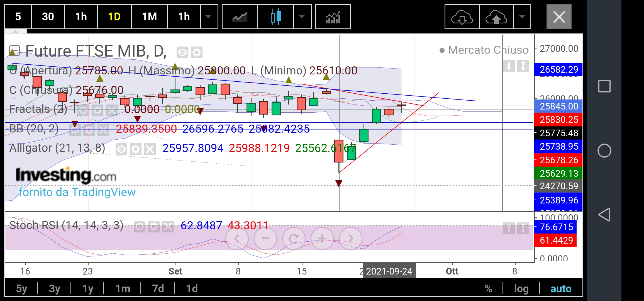Select the 5 minute timeframe
Screen dimensions: 644x301
(18, 17)
